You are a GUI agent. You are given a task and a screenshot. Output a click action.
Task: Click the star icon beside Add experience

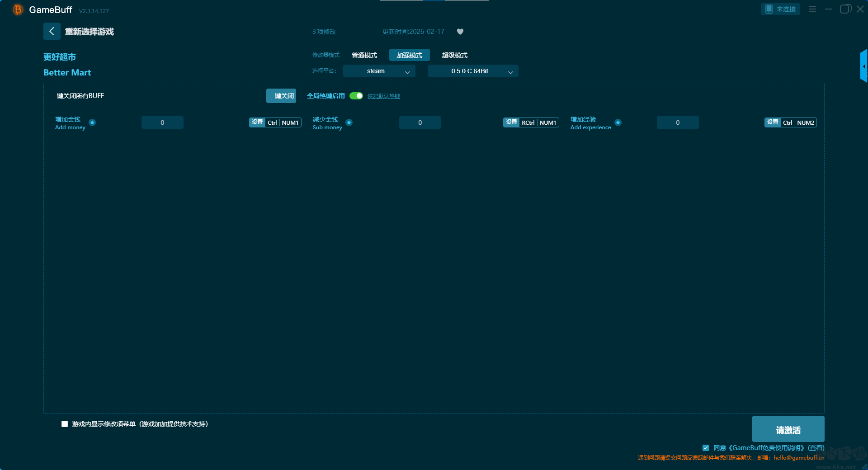(x=618, y=122)
